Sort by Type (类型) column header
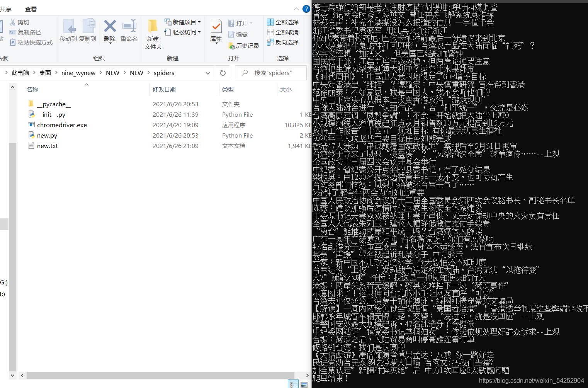The image size is (588, 388). click(x=228, y=89)
